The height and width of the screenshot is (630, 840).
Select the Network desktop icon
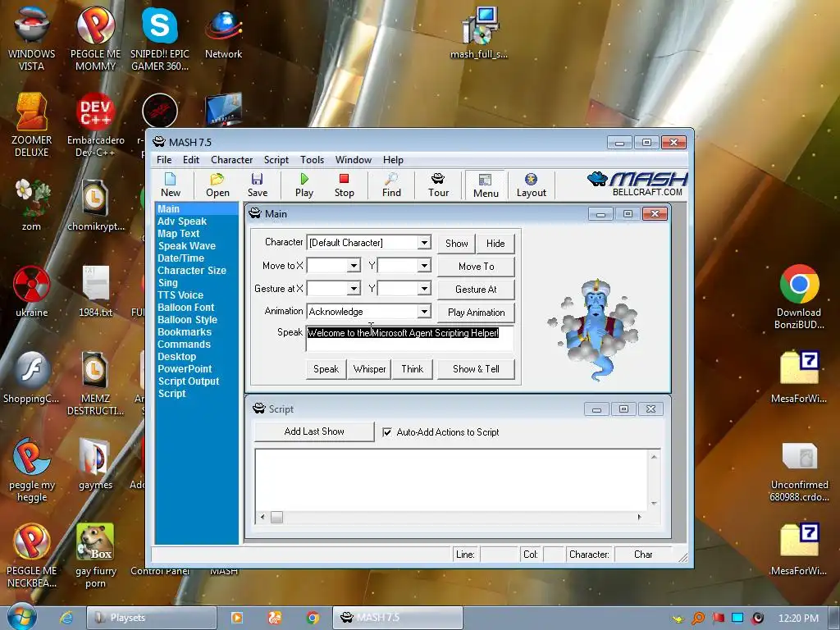(223, 33)
